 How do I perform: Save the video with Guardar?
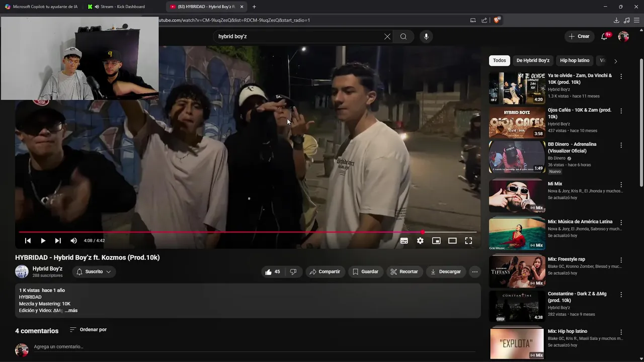tap(365, 271)
